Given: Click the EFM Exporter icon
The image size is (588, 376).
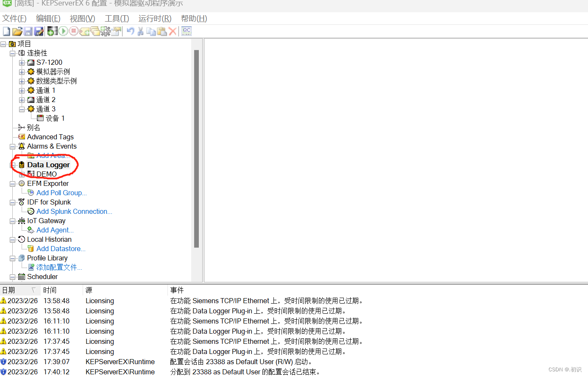Looking at the screenshot, I should (22, 183).
